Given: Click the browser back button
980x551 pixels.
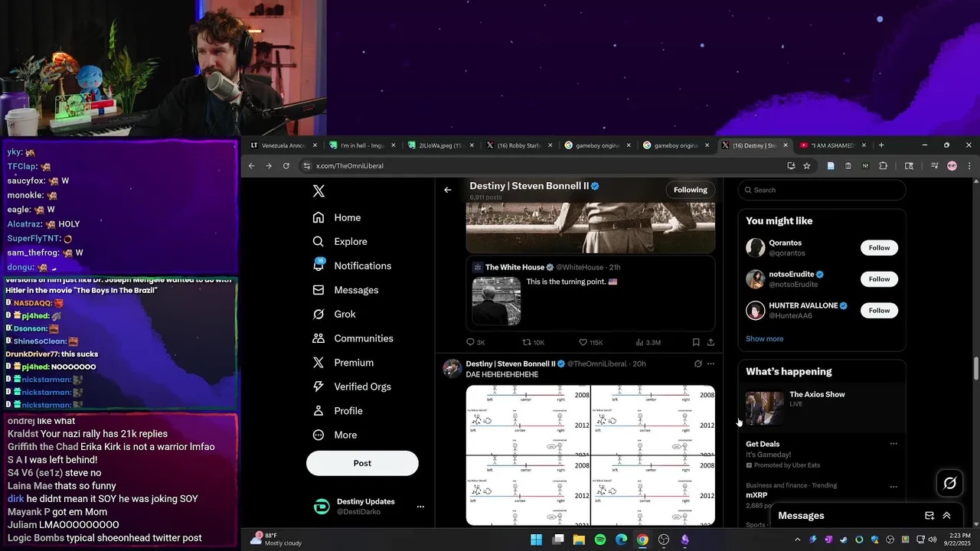Looking at the screenshot, I should click(251, 166).
